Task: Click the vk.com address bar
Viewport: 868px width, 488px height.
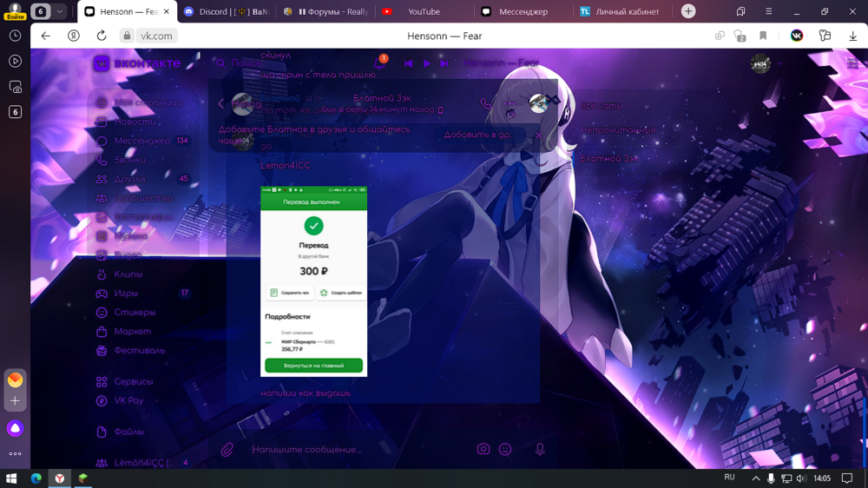Action: point(156,36)
